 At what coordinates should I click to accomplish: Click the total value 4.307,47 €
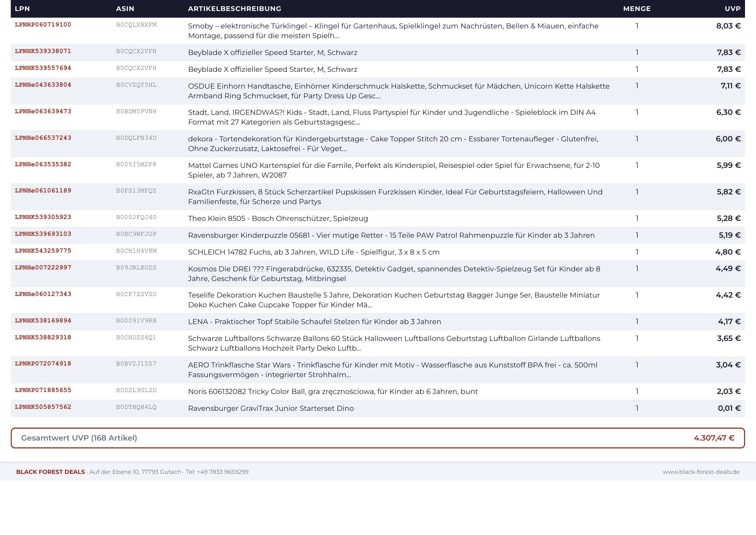point(714,438)
